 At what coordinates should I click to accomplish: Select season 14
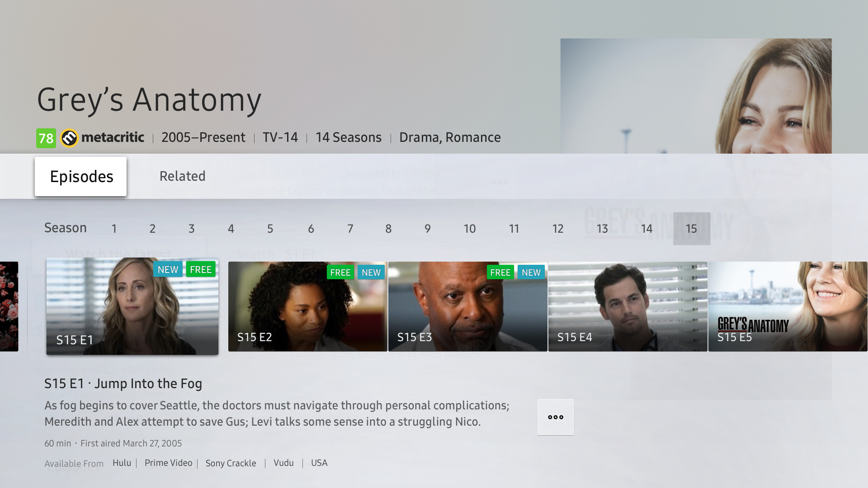point(646,229)
